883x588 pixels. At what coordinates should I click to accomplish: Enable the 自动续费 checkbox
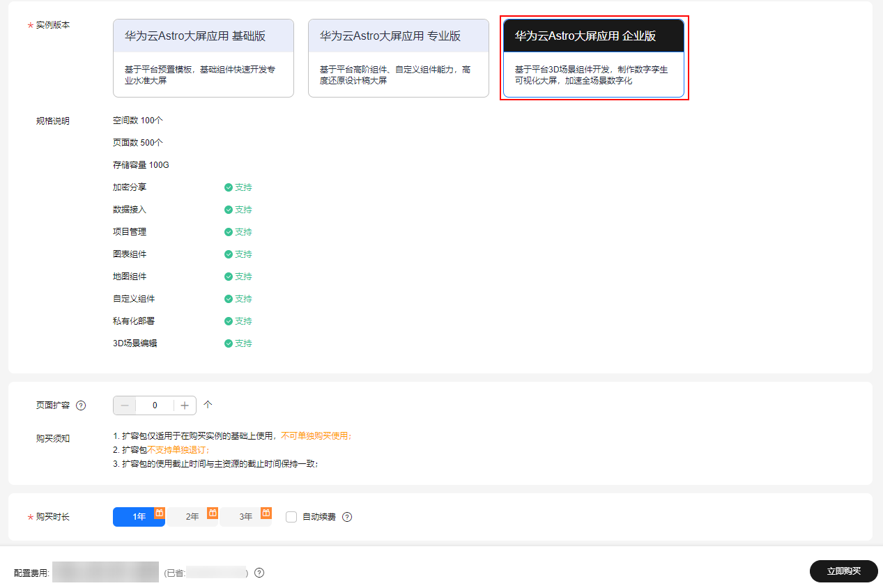(x=291, y=517)
